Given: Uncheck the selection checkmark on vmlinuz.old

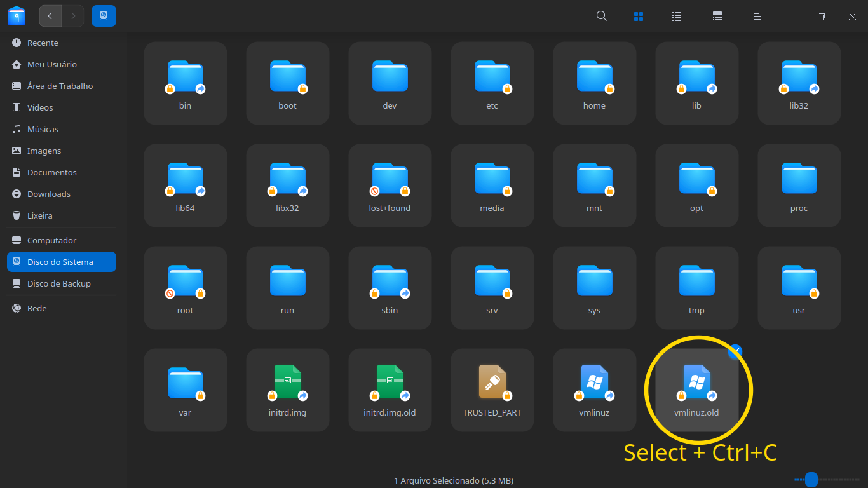Looking at the screenshot, I should pyautogui.click(x=735, y=350).
